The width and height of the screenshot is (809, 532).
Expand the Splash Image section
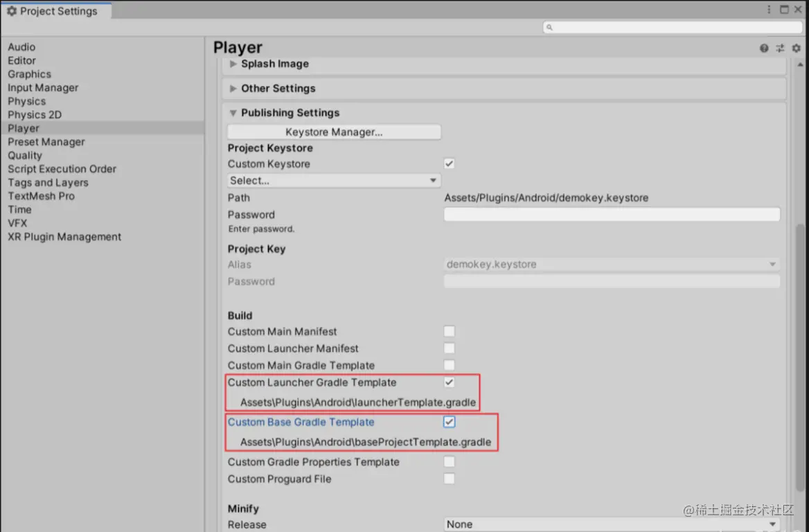coord(233,64)
